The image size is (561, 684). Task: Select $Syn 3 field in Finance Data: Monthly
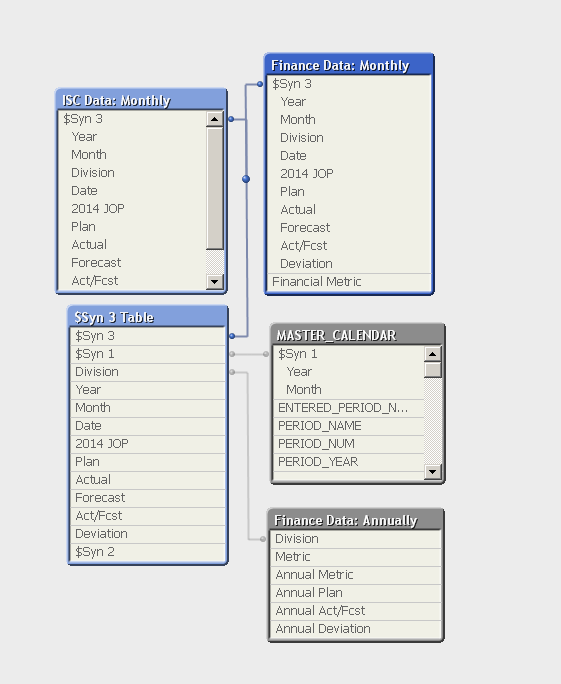[x=349, y=84]
